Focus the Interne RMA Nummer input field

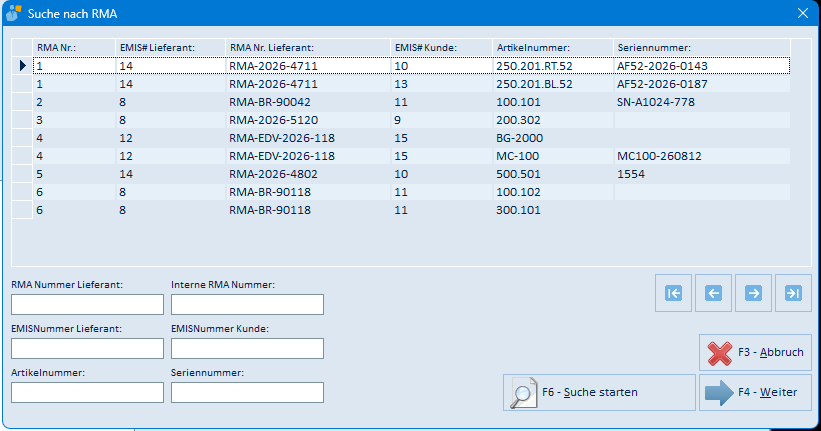pos(247,304)
